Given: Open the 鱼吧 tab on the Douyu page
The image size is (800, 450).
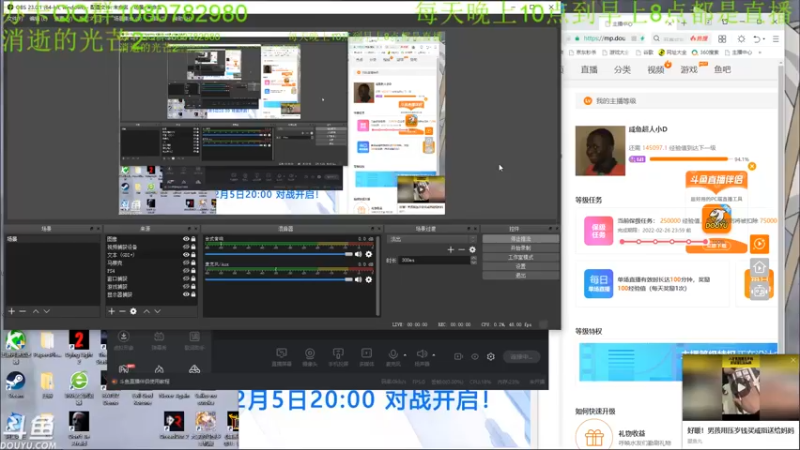Looking at the screenshot, I should 722,70.
